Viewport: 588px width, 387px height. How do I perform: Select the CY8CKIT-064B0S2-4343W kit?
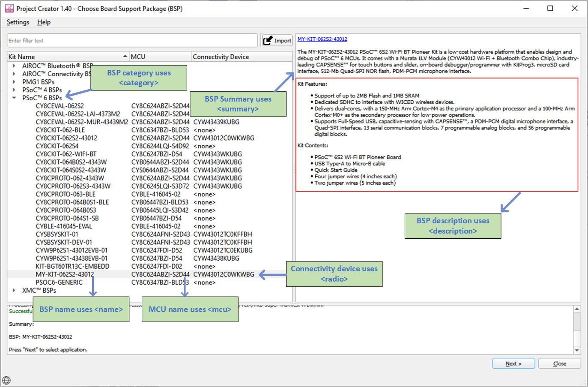pos(71,162)
